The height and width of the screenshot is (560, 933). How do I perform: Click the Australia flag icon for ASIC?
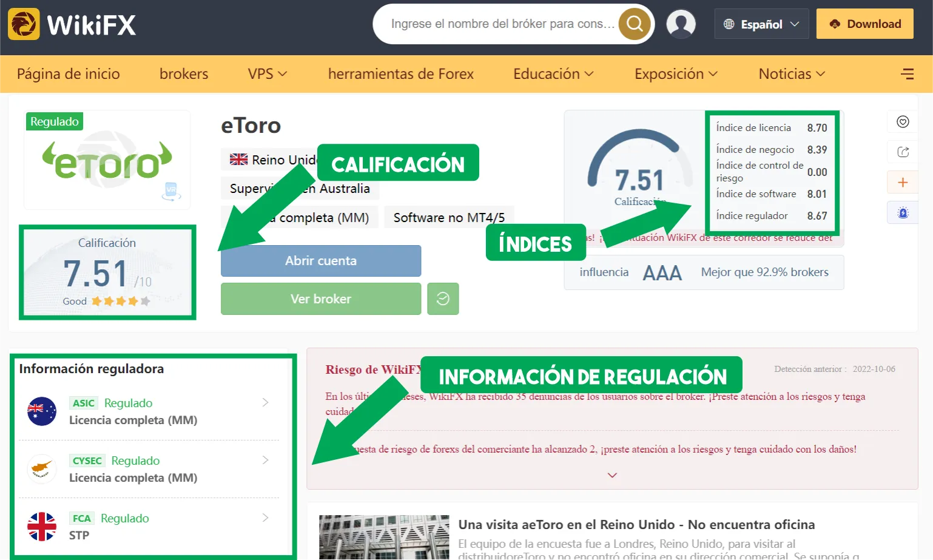[x=42, y=411]
